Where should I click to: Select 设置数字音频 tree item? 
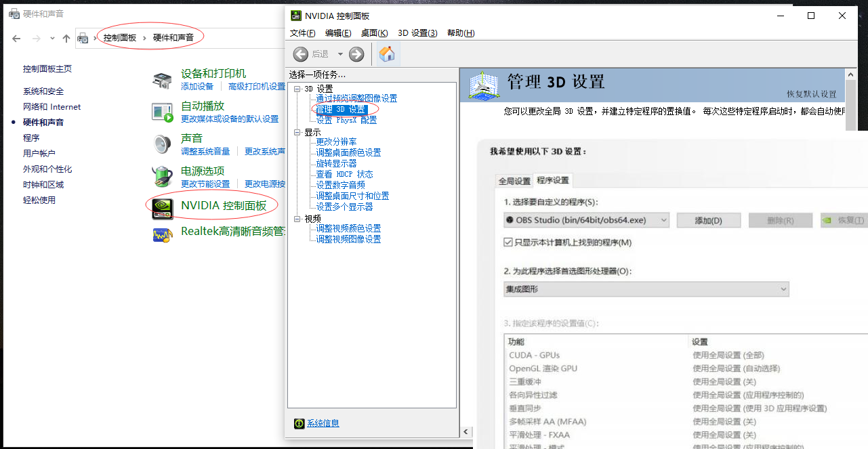340,186
